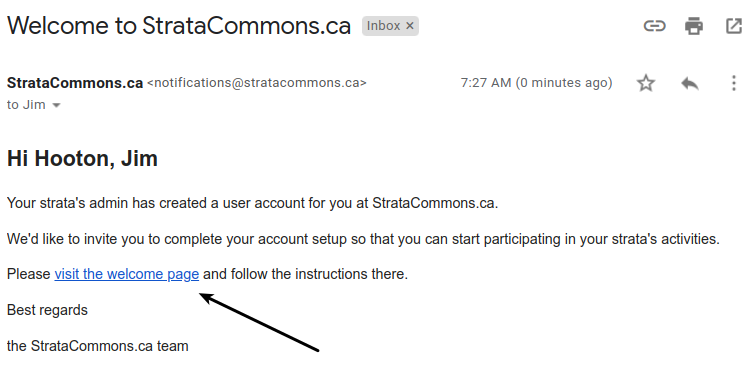Click the paragraph about strata's admin account
753x377 pixels.
[253, 203]
